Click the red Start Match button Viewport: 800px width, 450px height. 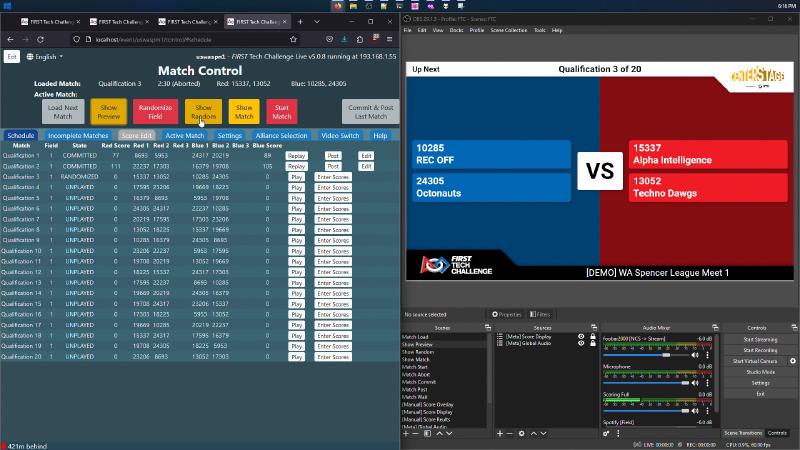[x=282, y=112]
